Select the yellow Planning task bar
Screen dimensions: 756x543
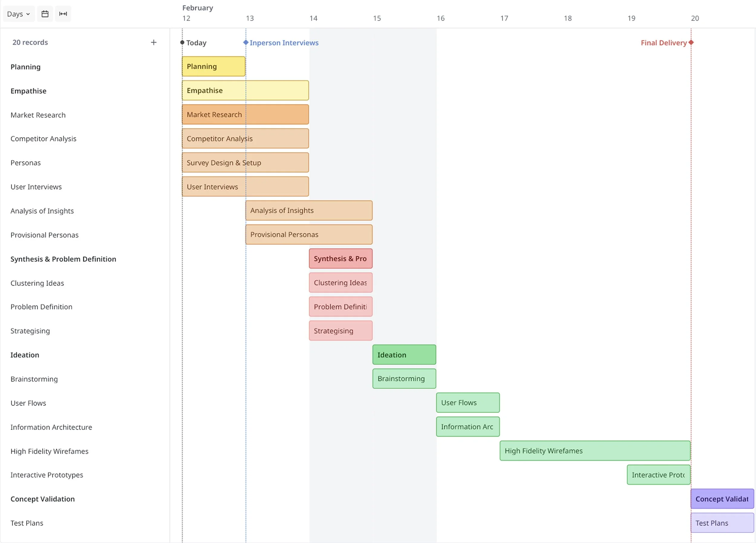213,66
